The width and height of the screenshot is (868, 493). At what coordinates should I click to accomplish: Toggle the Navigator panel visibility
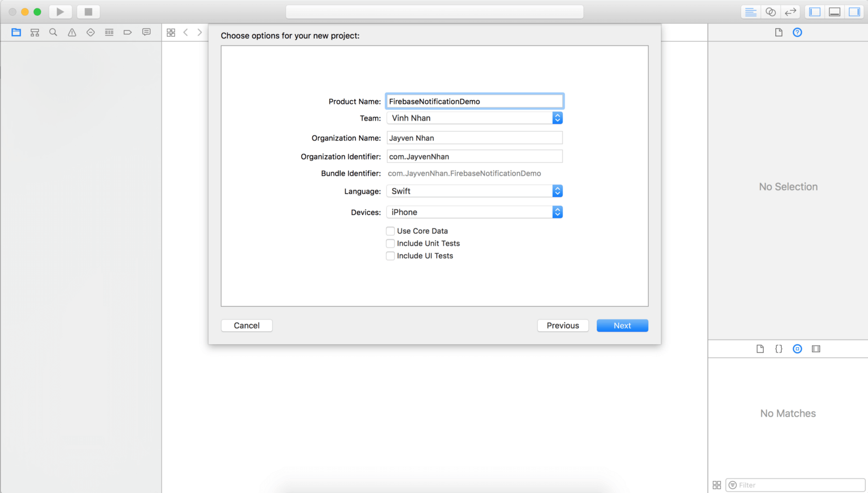815,12
